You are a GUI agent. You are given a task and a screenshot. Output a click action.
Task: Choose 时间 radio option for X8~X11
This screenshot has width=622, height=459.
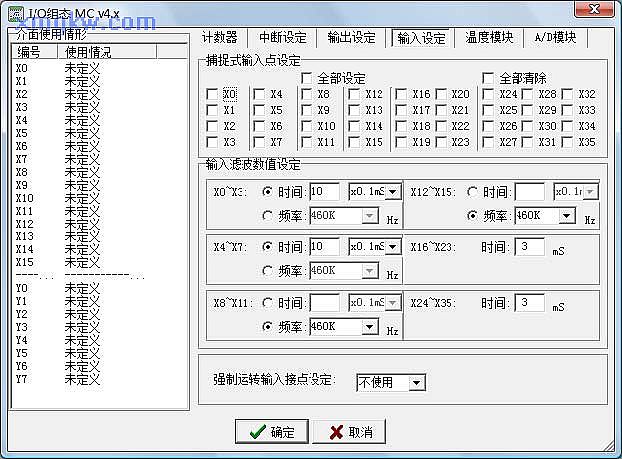268,302
